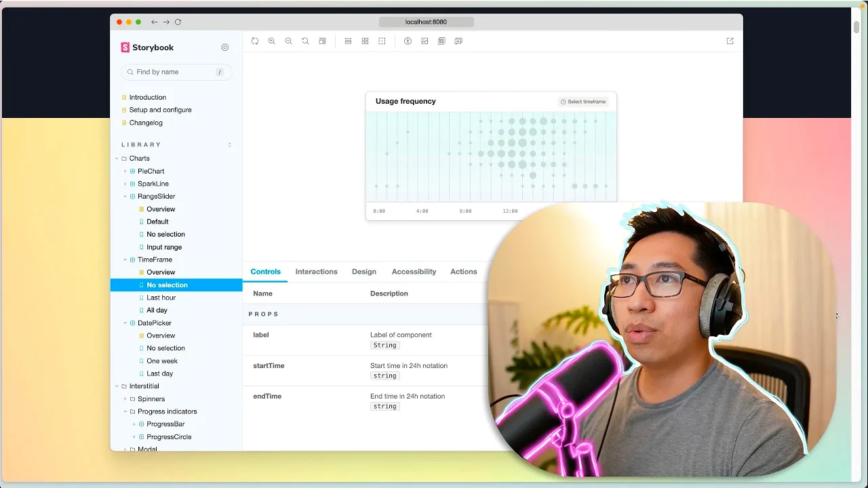
Task: Open canvas in new tab icon
Action: (x=730, y=41)
